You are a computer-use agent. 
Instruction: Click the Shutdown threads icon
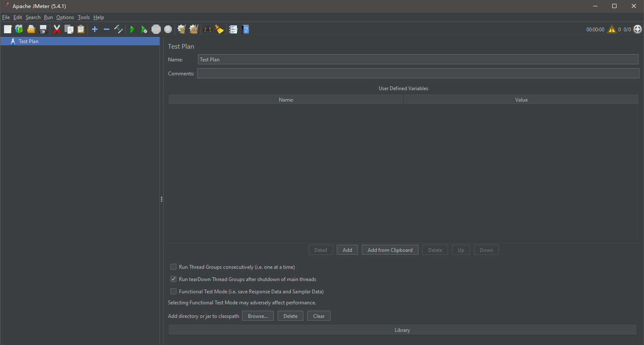tap(168, 29)
